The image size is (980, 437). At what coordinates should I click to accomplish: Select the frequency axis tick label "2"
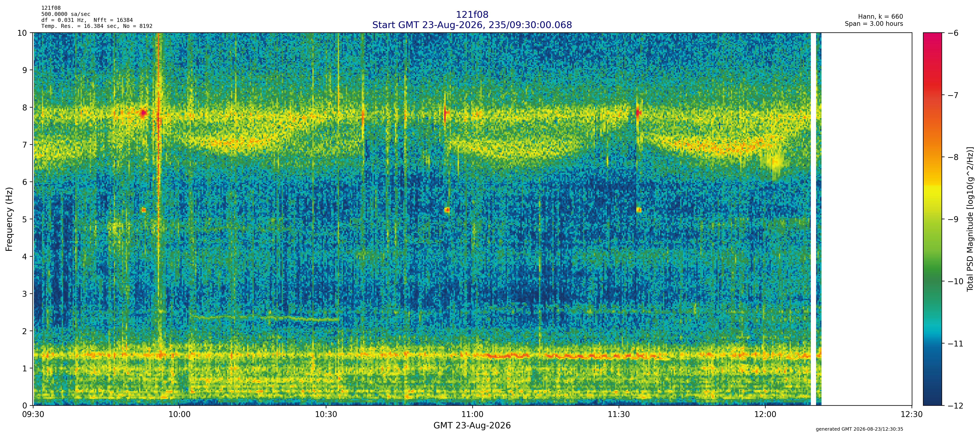pos(25,331)
